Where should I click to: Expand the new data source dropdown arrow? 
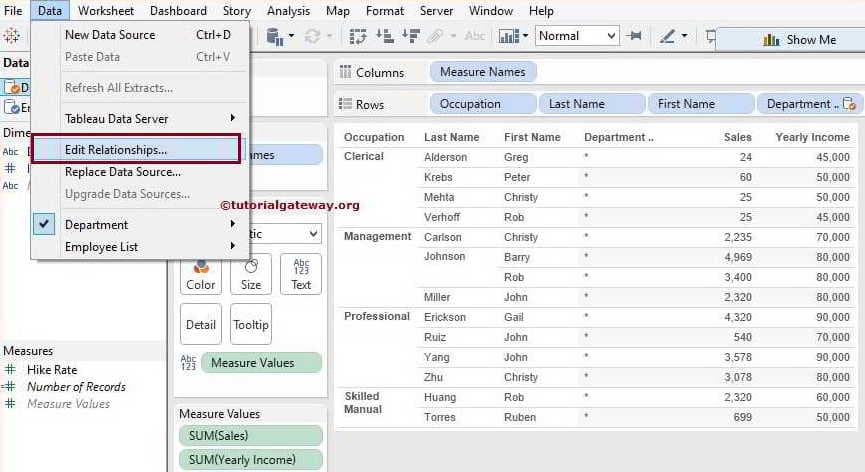pyautogui.click(x=291, y=36)
